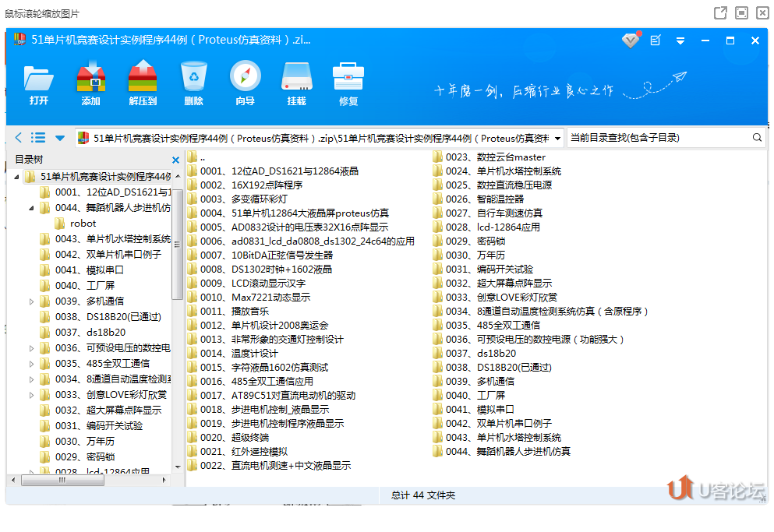
Task: Click the VIP diamond icon in the title bar
Action: (630, 41)
